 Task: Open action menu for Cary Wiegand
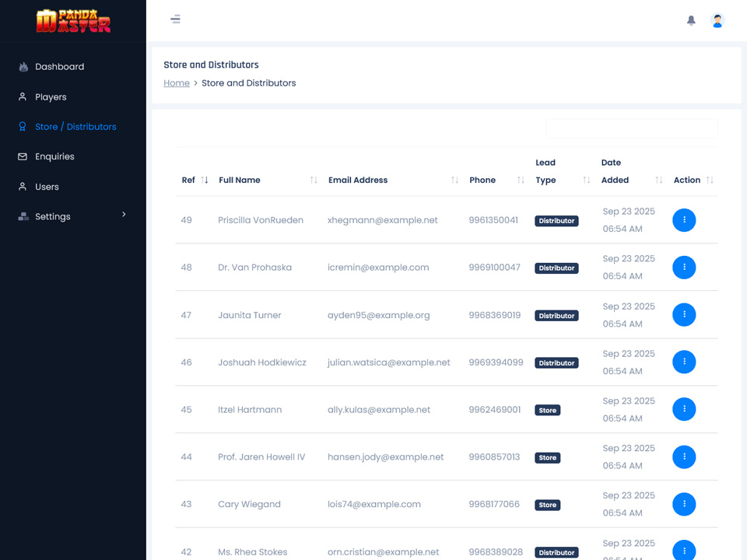point(684,504)
